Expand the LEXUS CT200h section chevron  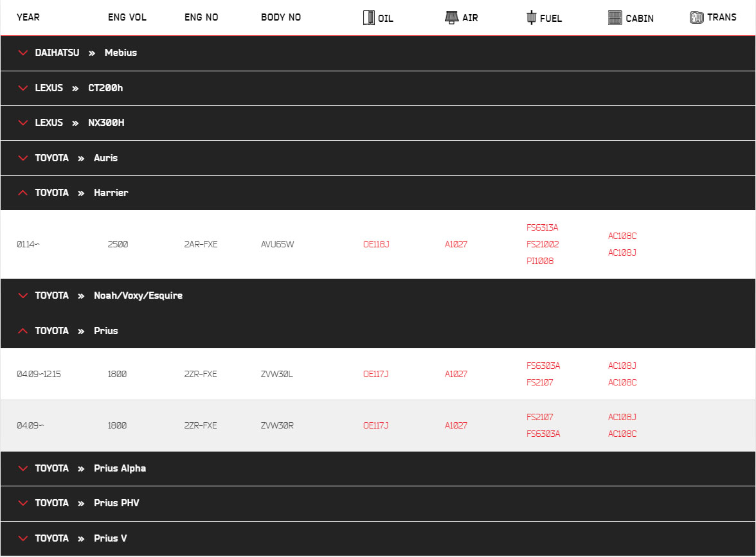click(x=22, y=88)
